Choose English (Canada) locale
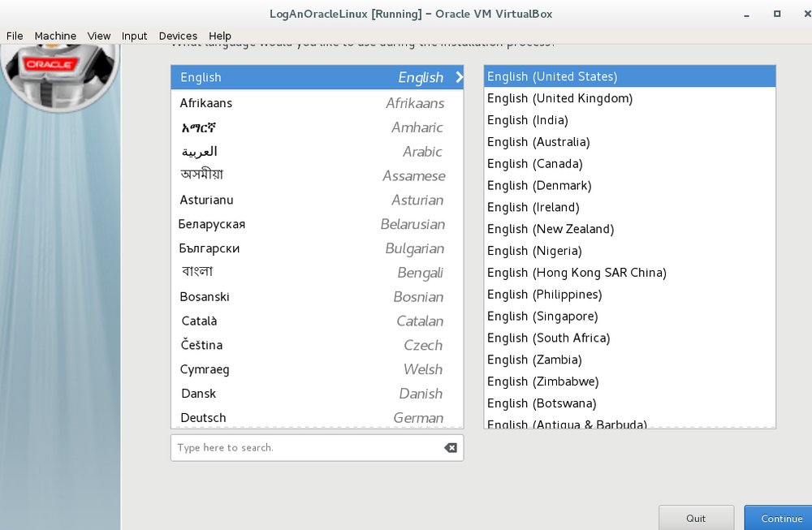This screenshot has width=812, height=530. click(x=630, y=164)
